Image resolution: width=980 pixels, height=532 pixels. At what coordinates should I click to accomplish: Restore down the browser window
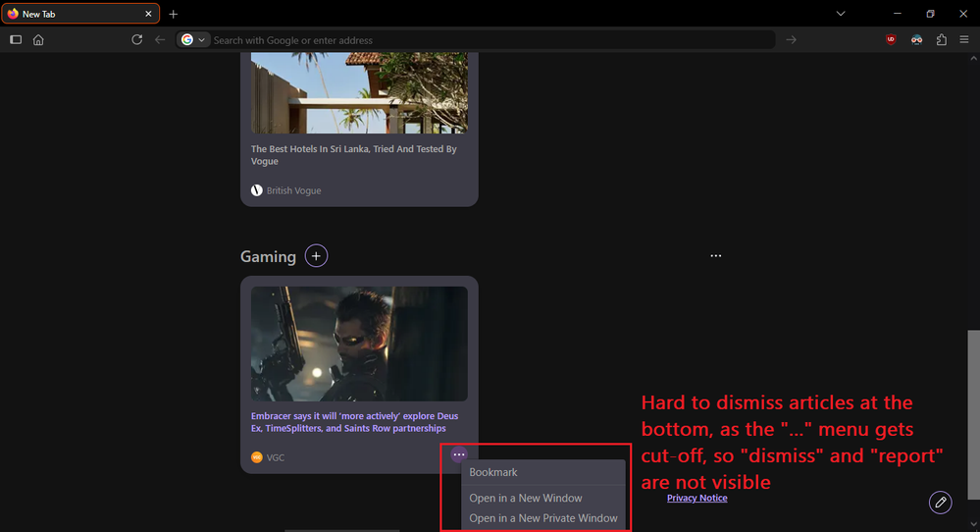931,14
